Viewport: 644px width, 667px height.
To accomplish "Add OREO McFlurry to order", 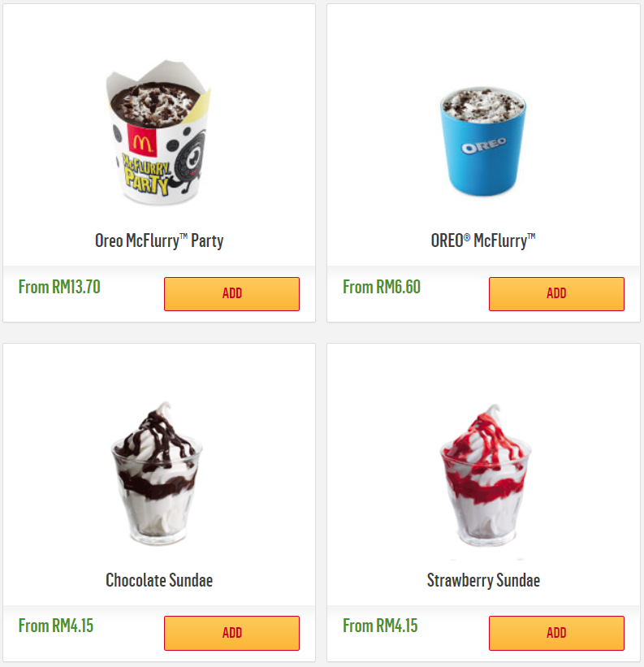I will [x=556, y=294].
